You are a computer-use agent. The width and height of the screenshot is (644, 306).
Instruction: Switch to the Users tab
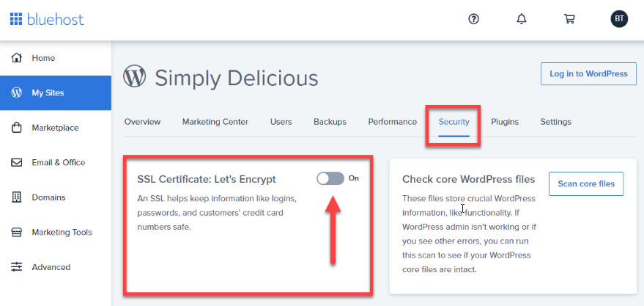pos(281,122)
